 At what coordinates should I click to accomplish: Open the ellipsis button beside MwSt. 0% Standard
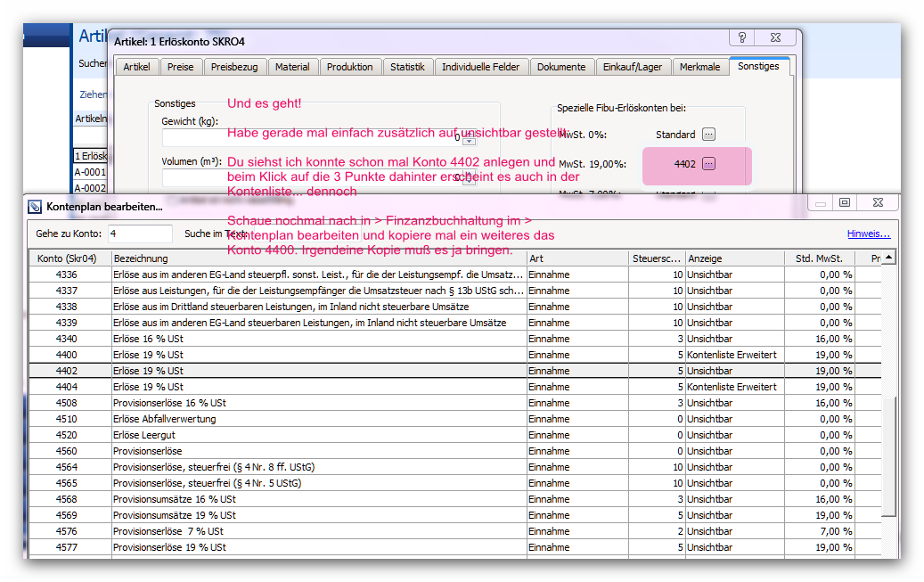709,135
